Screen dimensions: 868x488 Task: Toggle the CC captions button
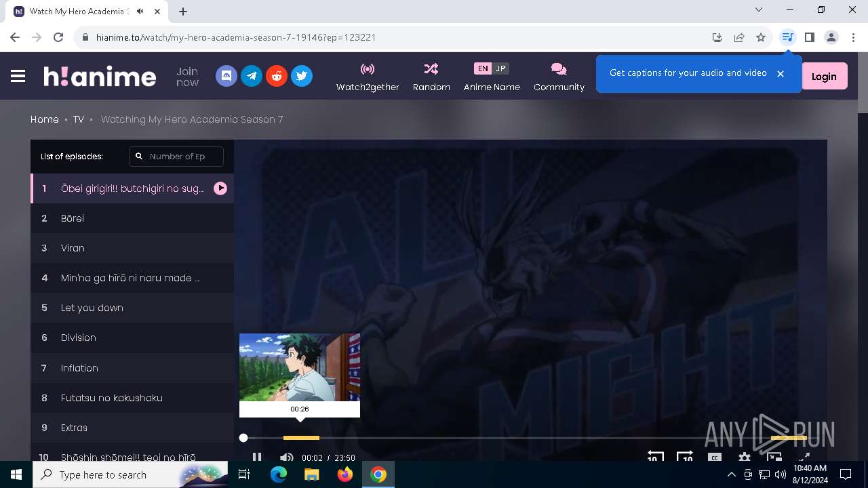click(714, 457)
